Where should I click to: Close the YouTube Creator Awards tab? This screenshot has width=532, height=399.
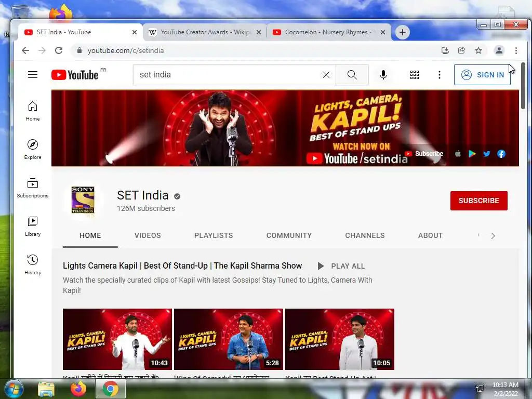click(259, 32)
